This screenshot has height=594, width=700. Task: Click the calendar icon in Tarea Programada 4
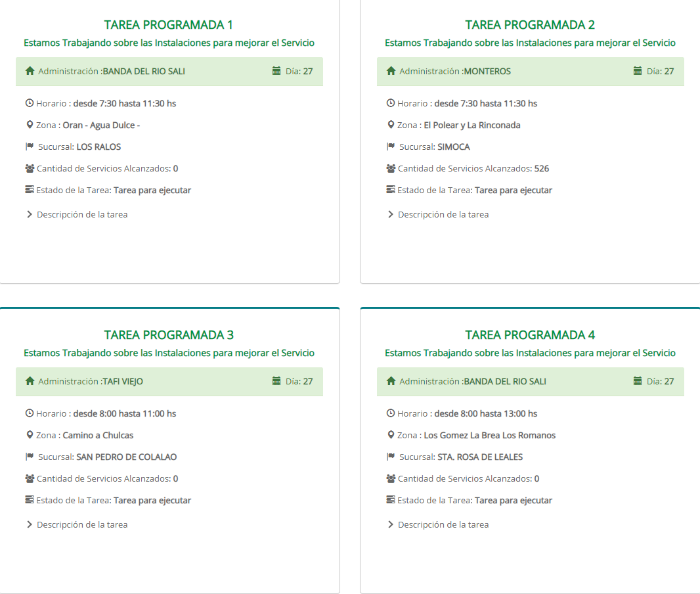[638, 381]
